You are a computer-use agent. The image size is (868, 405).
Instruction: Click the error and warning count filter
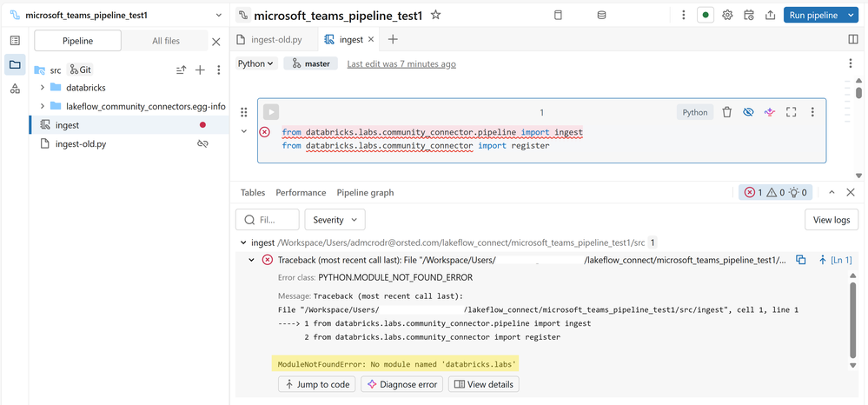776,192
